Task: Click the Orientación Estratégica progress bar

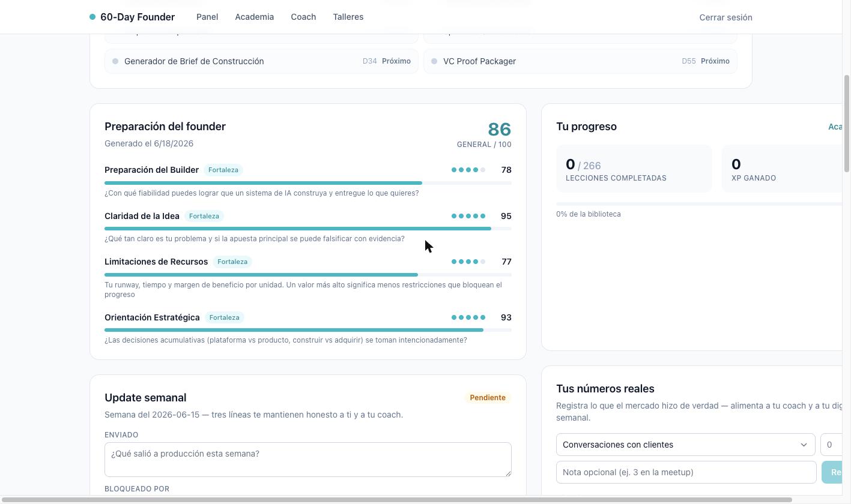Action: pos(308,330)
